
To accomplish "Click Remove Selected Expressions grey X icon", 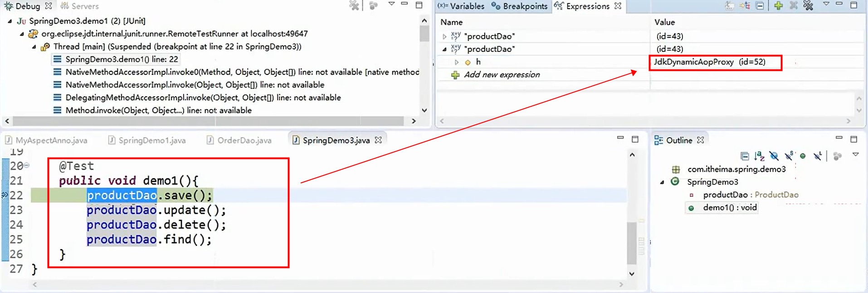I will (793, 5).
